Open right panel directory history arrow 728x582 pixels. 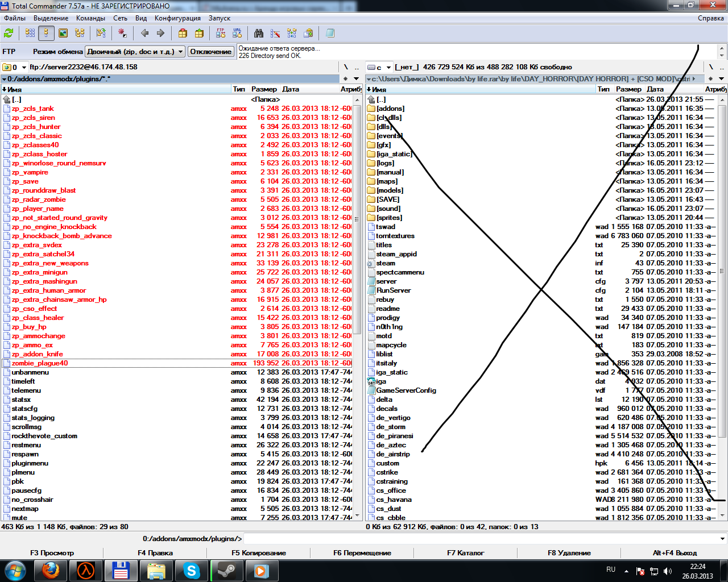[721, 79]
